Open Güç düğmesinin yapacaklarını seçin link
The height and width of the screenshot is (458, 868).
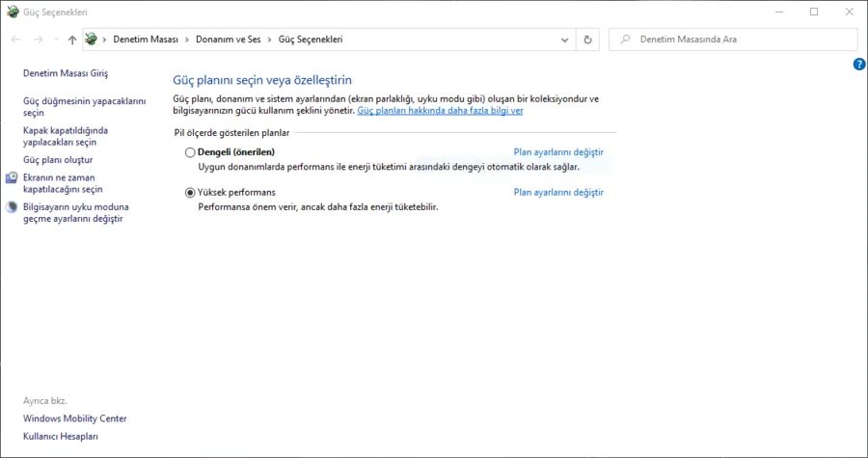pos(84,107)
